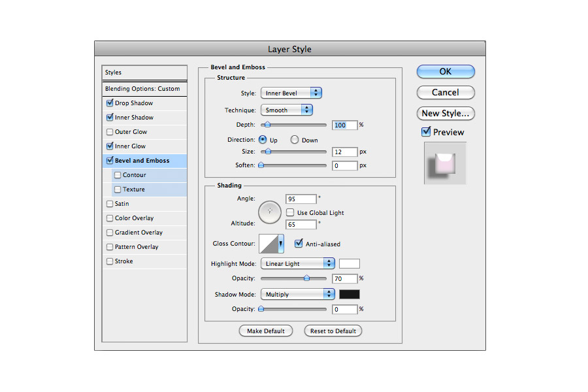The image size is (588, 392).
Task: Click the Highlight Opacity slider handle
Action: (x=307, y=278)
